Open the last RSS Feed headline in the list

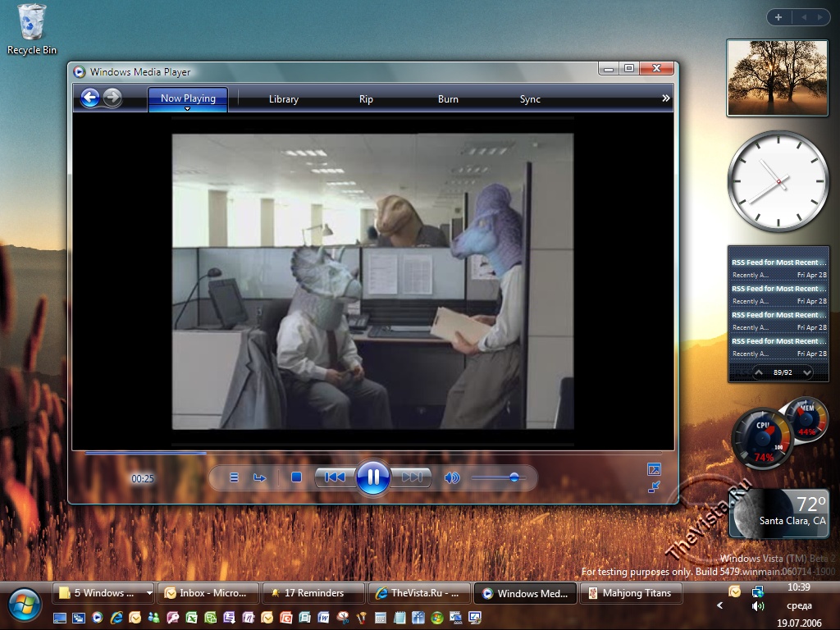pos(778,340)
